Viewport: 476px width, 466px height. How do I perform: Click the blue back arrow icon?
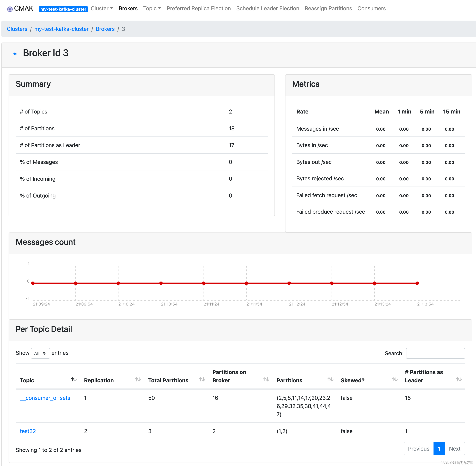pyautogui.click(x=15, y=54)
